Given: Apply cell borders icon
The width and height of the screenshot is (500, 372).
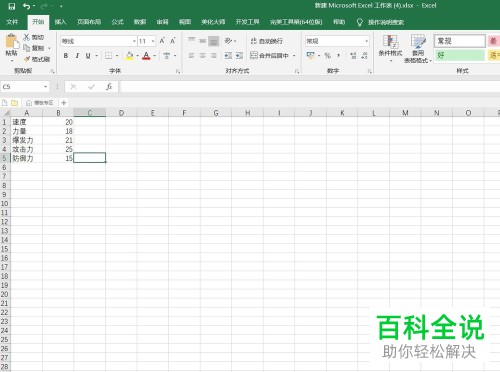Looking at the screenshot, I should pos(108,56).
